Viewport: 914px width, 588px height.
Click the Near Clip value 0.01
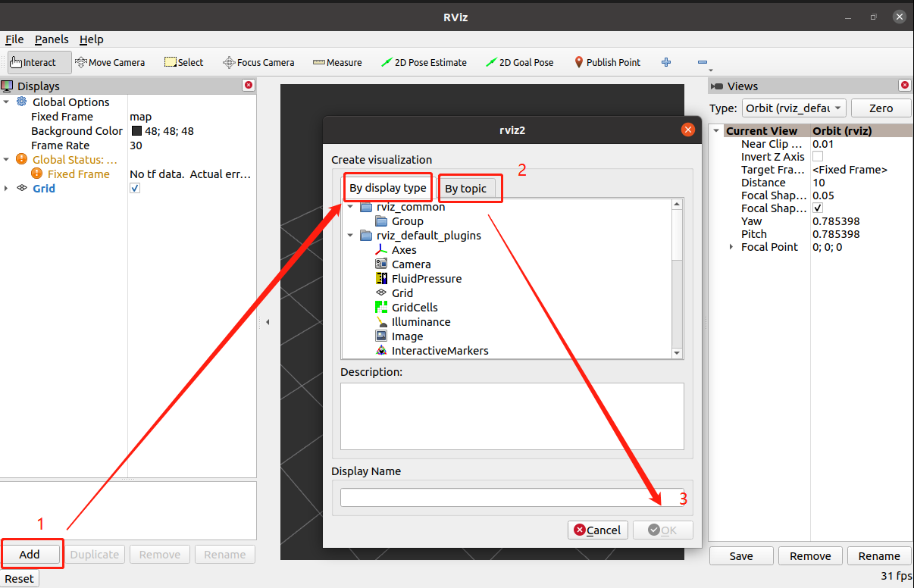(823, 144)
